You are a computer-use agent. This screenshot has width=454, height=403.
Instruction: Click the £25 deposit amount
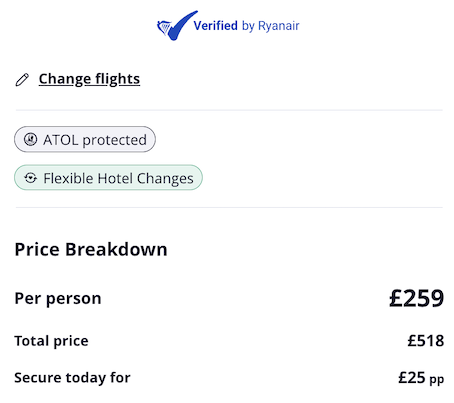coord(412,378)
